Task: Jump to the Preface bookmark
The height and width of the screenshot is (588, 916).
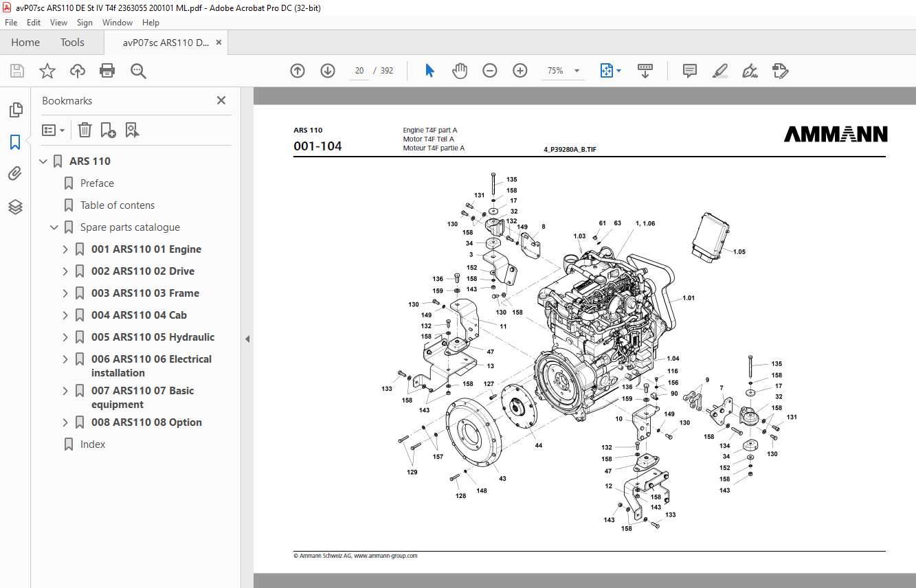Action: [x=97, y=183]
